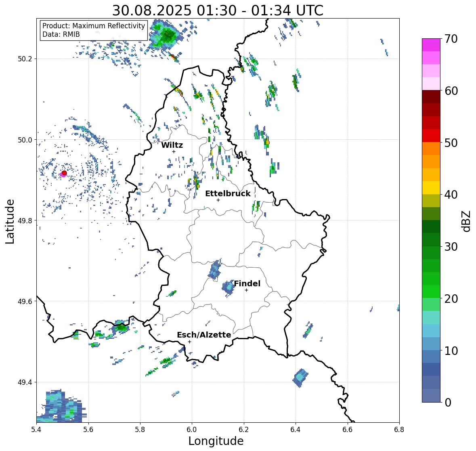Click the 49.6 latitude tick label
This screenshot has height=451, width=476.
pyautogui.click(x=25, y=301)
